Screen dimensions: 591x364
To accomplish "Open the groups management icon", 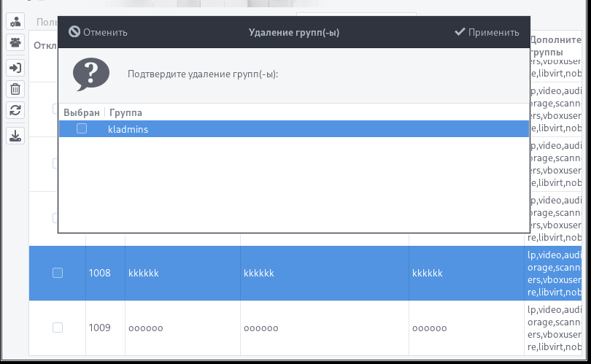I will tap(15, 43).
